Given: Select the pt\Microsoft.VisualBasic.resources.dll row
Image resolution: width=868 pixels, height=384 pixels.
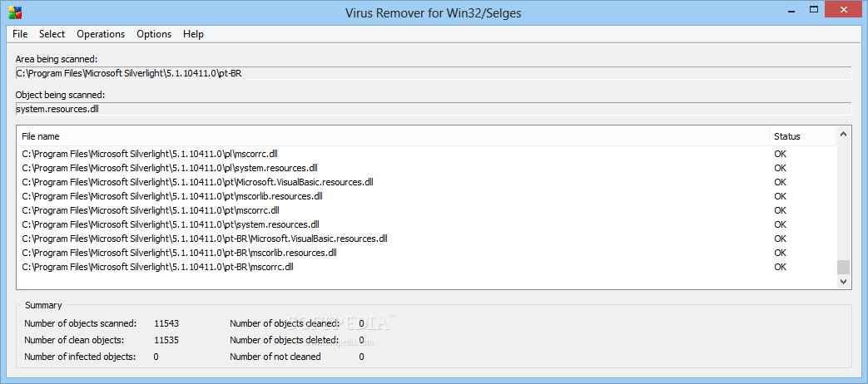Looking at the screenshot, I should coord(426,182).
